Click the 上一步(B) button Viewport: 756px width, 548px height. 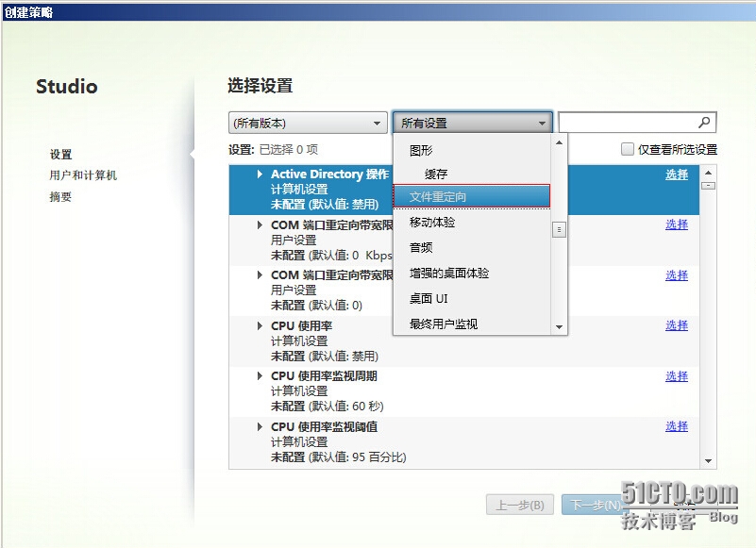520,505
